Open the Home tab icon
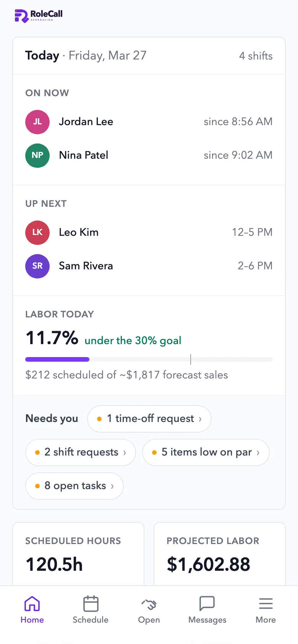 point(32,604)
